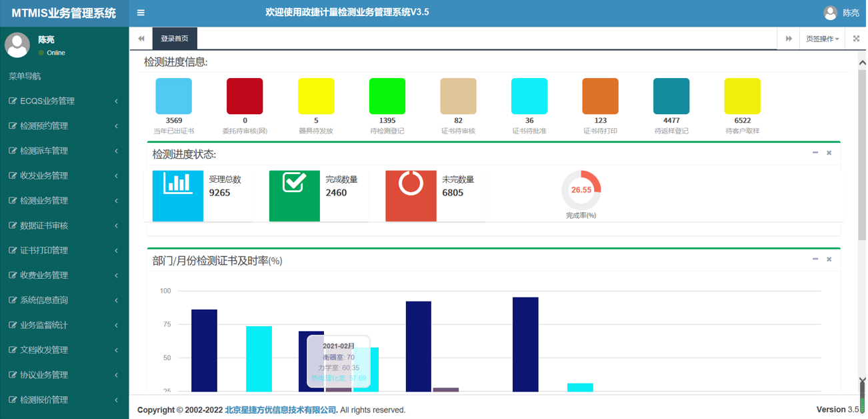Screen dimensions: 868x419
Task: Click the blue bar chart 受理总数 icon
Action: (177, 195)
